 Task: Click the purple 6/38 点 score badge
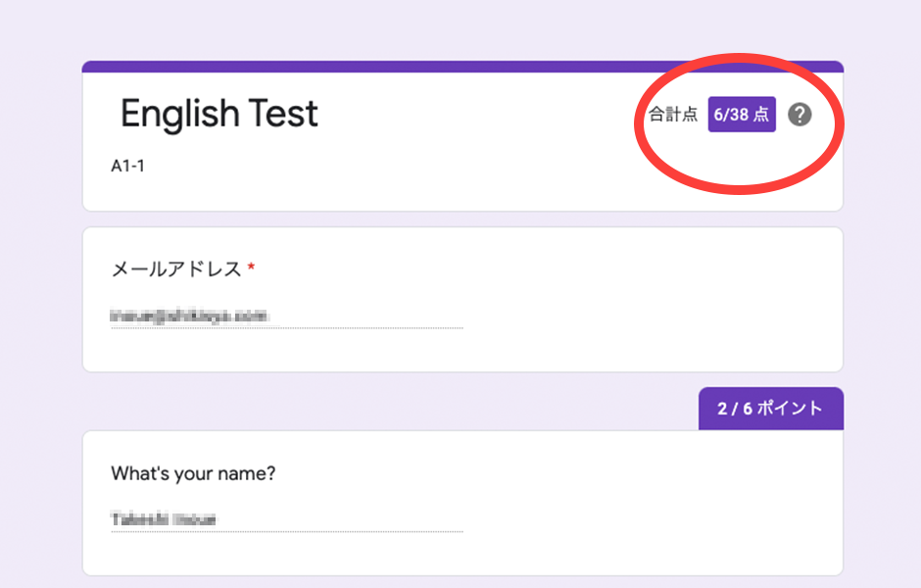[742, 115]
